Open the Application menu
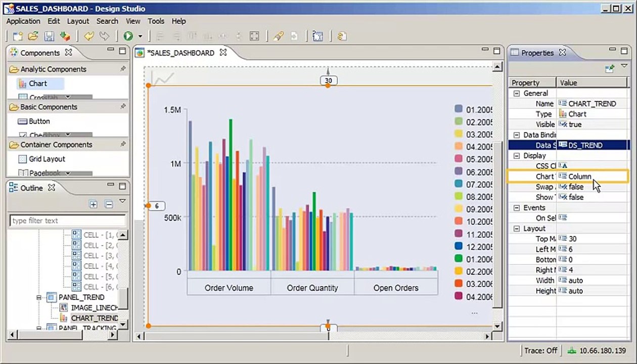 [23, 21]
